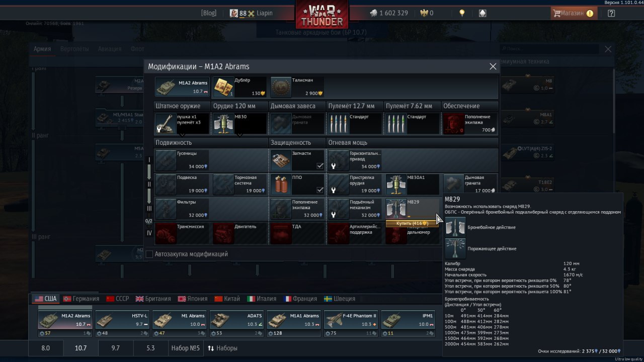
Task: Click the Дублёр backup vehicle item
Action: (239, 87)
